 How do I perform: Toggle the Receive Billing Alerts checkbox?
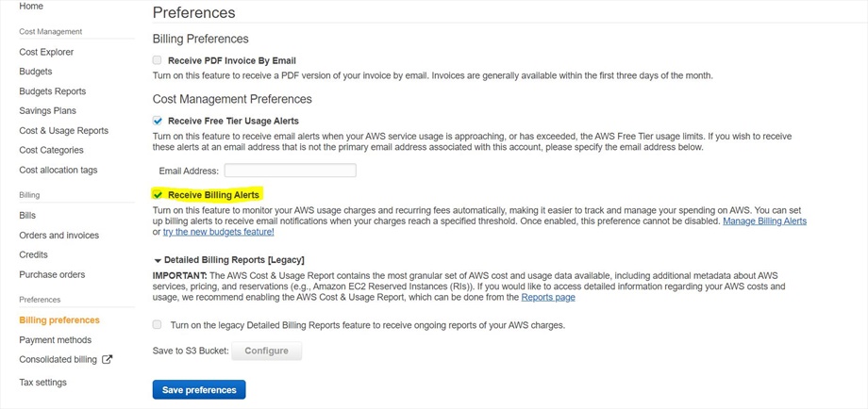pyautogui.click(x=158, y=194)
